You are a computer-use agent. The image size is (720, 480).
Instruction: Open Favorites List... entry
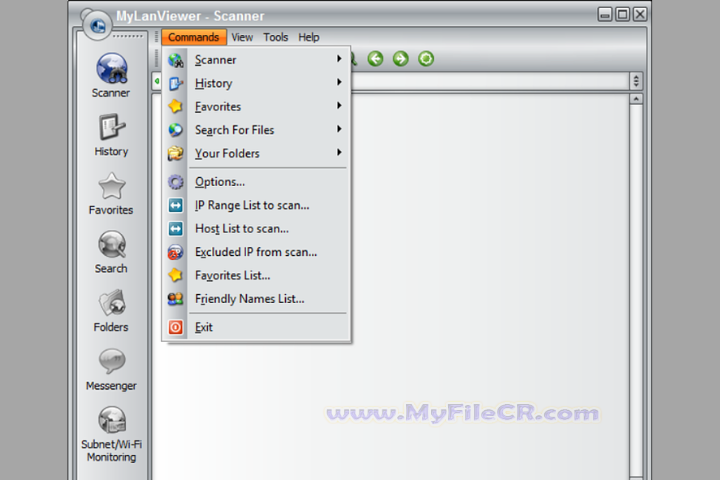coord(232,276)
